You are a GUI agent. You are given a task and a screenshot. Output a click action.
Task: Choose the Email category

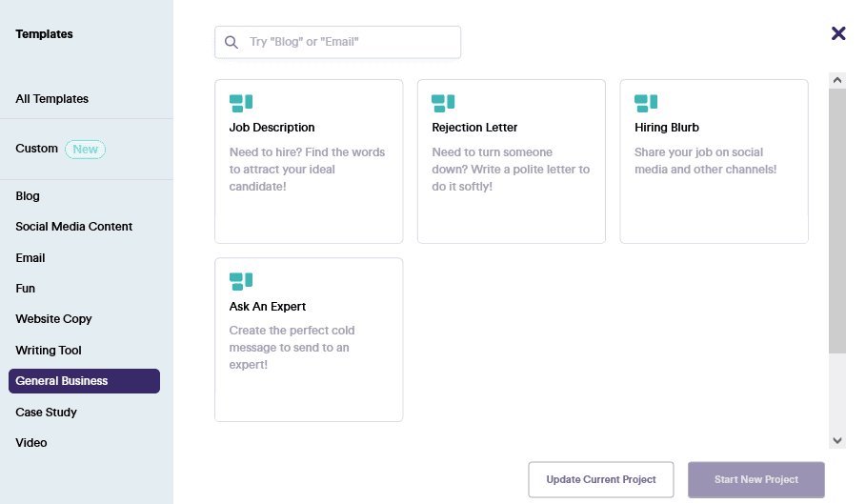click(x=30, y=258)
